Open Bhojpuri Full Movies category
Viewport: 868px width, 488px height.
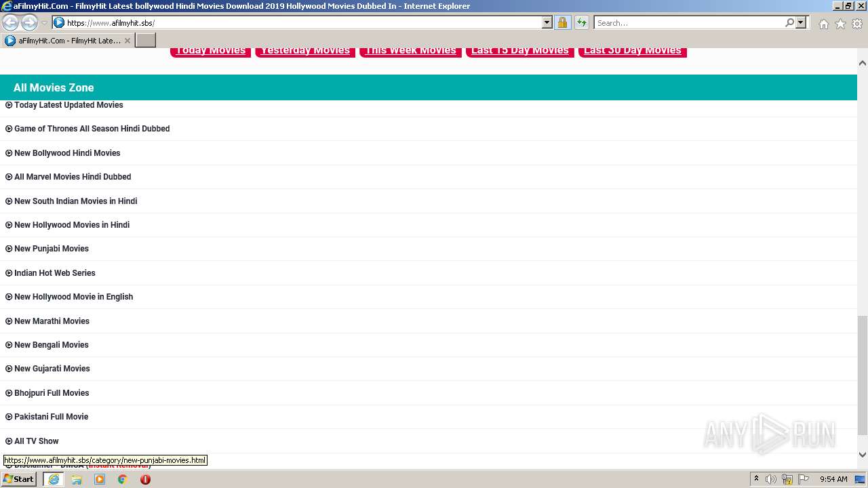(x=52, y=393)
